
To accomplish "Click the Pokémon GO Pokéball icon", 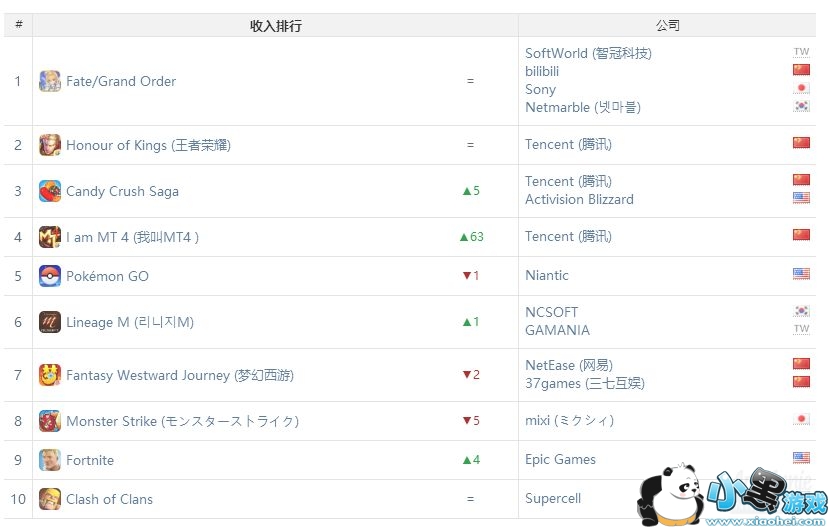I will click(50, 276).
